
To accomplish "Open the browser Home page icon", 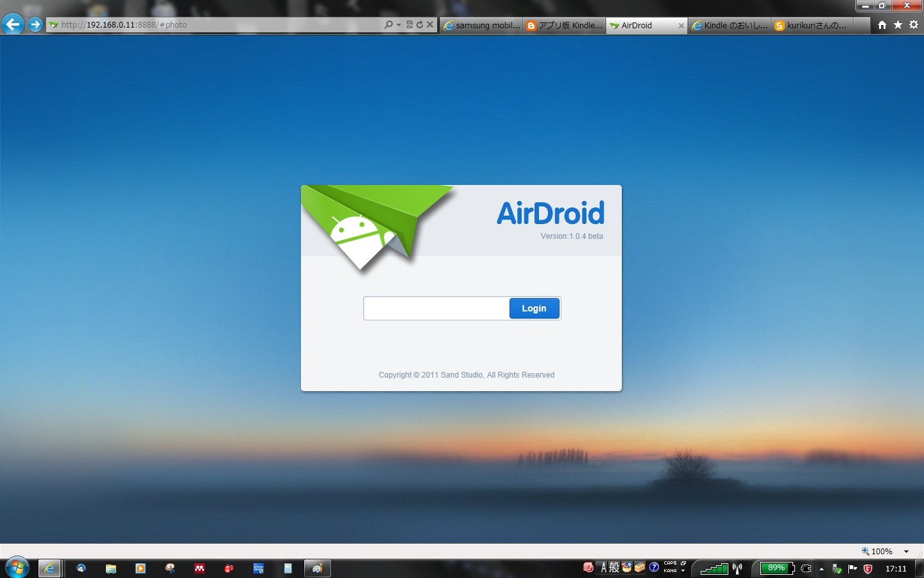I will pos(882,24).
